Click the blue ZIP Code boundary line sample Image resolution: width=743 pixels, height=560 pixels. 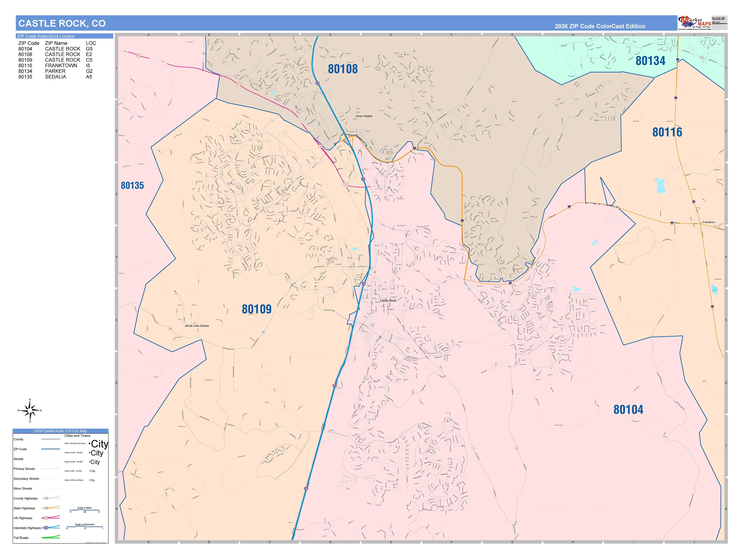click(x=50, y=449)
